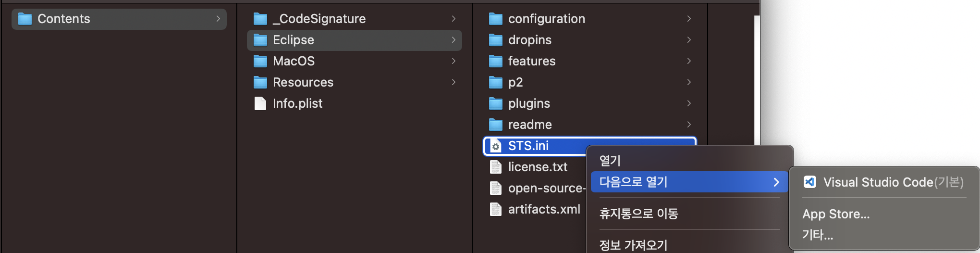Click the Contents folder icon
980x253 pixels.
coord(25,19)
